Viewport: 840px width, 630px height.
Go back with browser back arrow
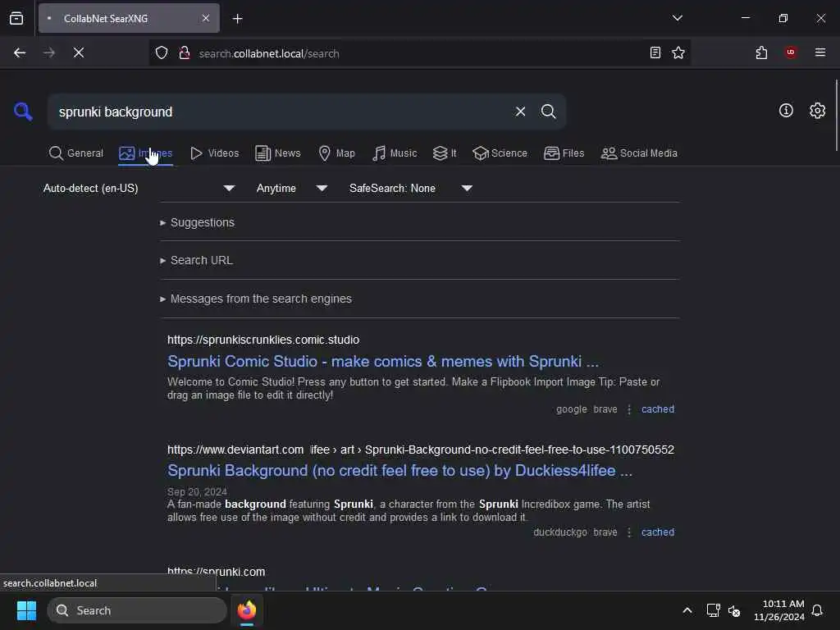pos(20,52)
